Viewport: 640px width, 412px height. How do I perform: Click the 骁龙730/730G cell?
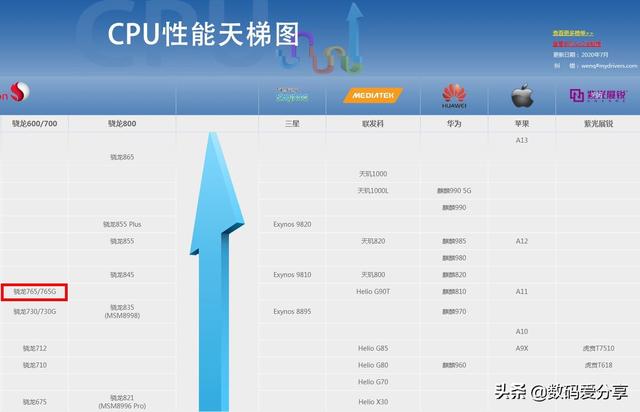34,311
